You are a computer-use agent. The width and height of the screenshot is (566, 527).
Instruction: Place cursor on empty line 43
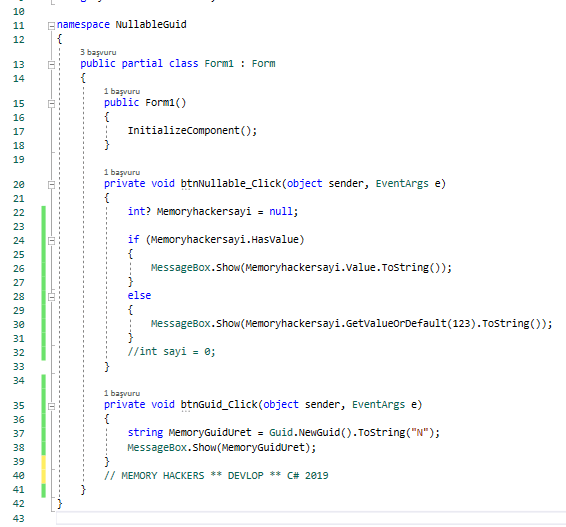(x=310, y=518)
